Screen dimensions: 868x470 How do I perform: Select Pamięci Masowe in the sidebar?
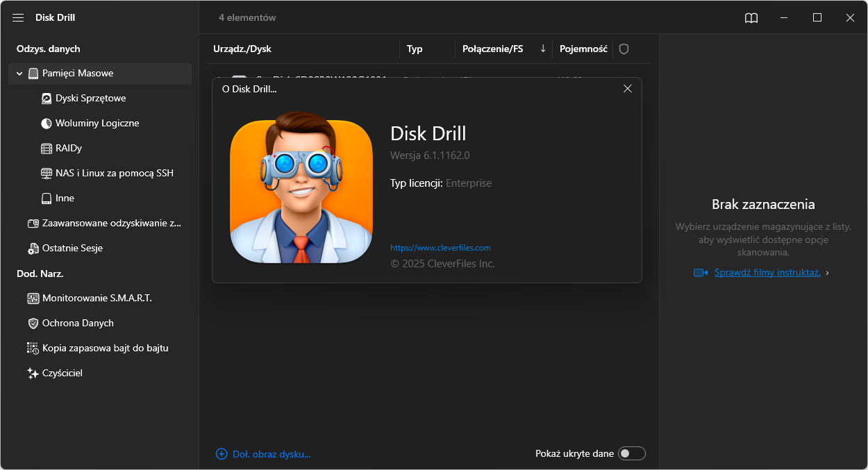(100, 74)
